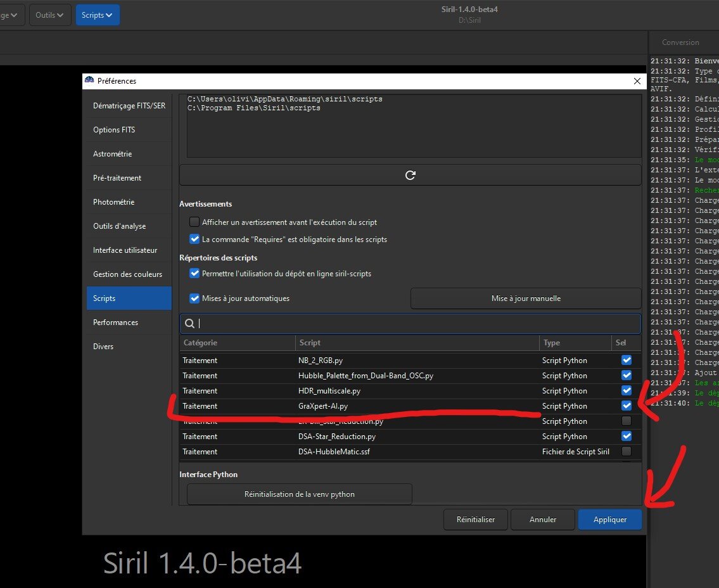The height and width of the screenshot is (588, 719).
Task: Open the Divers preferences section
Action: pos(129,347)
